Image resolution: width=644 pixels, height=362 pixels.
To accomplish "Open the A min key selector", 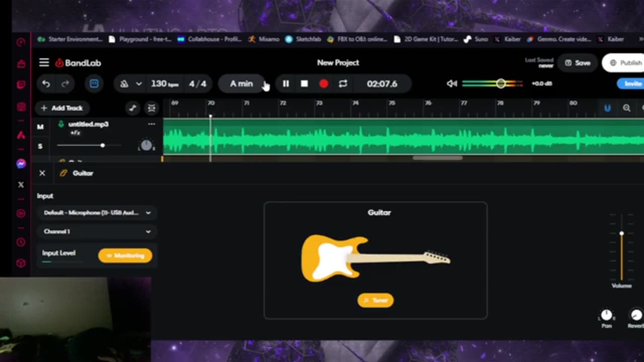I will point(242,84).
